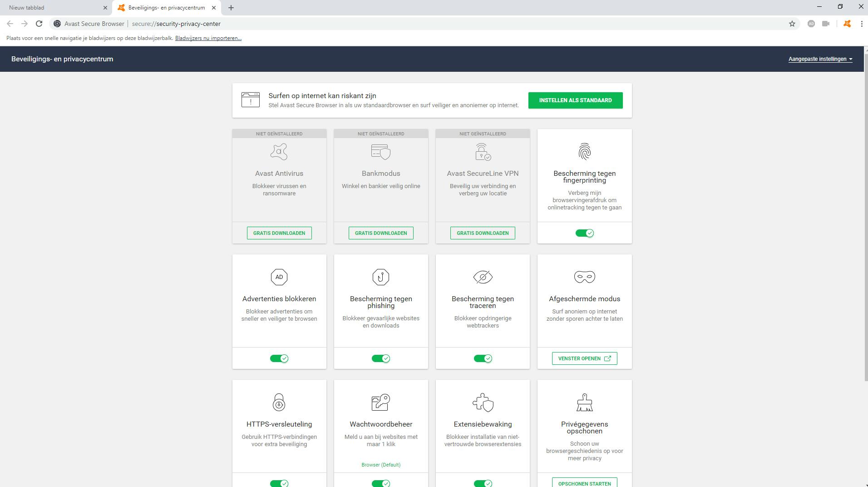Click the 'Afgeschermde modus' card title
The image size is (868, 487).
pos(584,299)
